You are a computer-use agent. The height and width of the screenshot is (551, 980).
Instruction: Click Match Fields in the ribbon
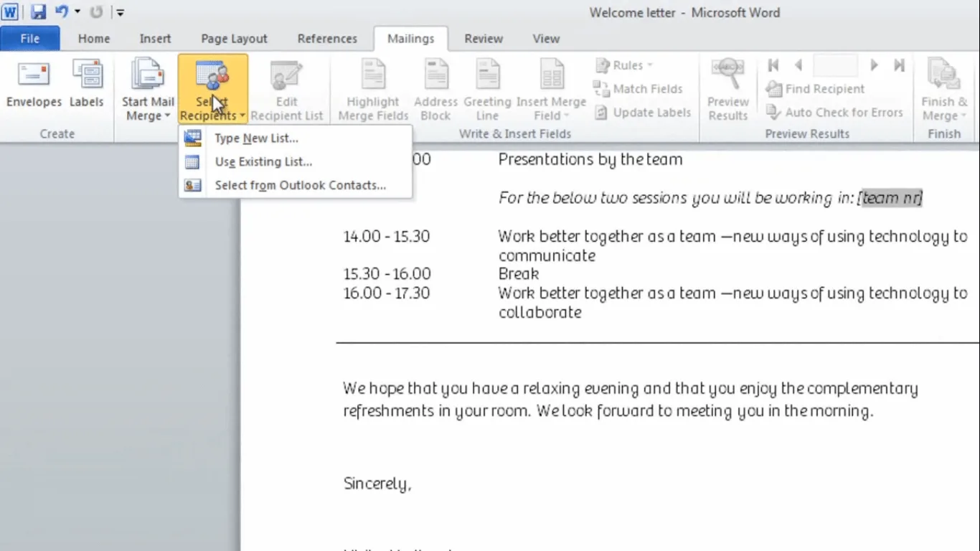(638, 89)
